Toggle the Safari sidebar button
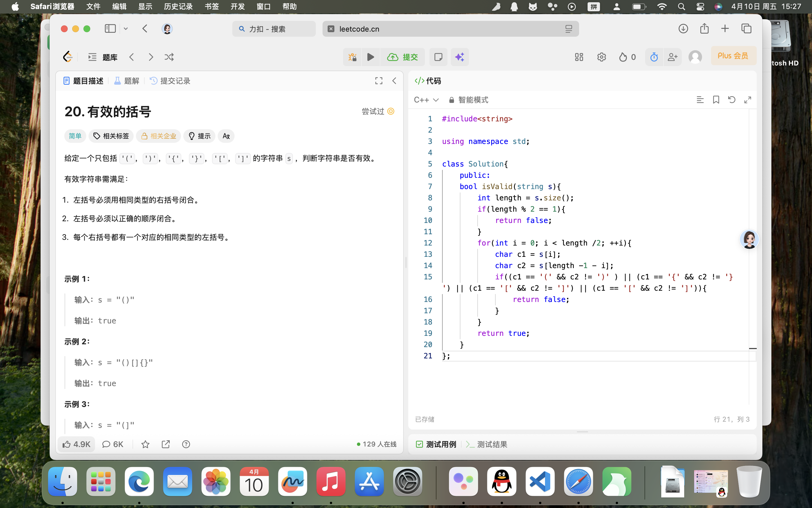 pos(110,29)
